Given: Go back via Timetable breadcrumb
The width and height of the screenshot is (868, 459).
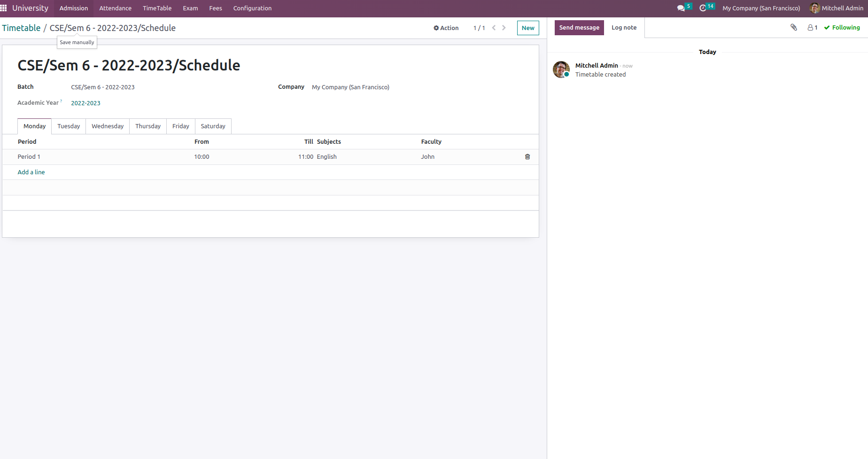Looking at the screenshot, I should pos(22,28).
